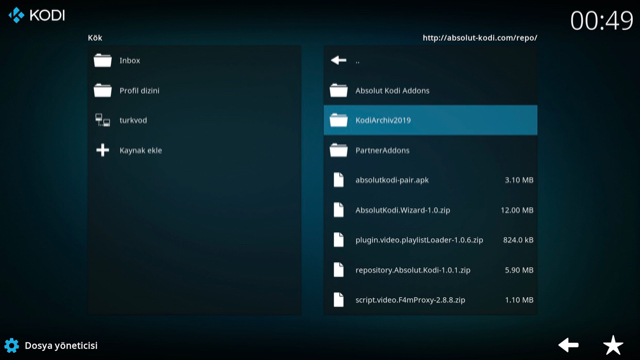Click the 3.10 MB size value
Viewport: 640px width, 360px height.
click(x=519, y=180)
